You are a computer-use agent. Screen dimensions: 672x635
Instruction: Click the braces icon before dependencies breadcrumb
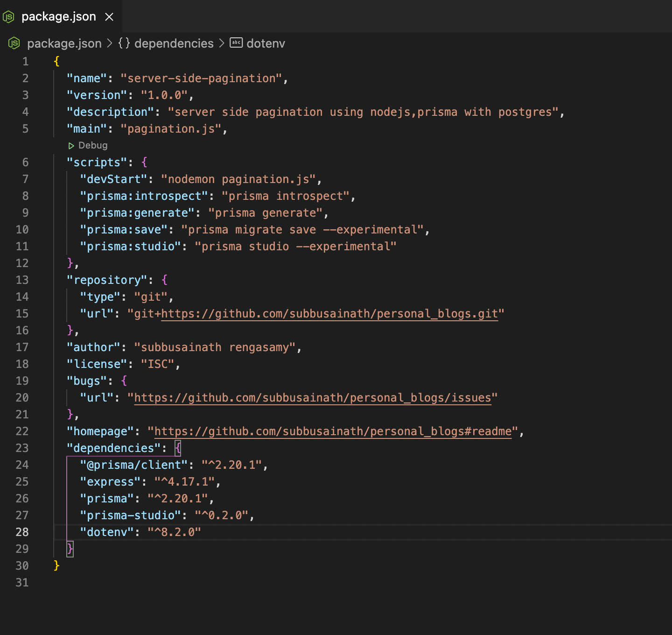[124, 43]
